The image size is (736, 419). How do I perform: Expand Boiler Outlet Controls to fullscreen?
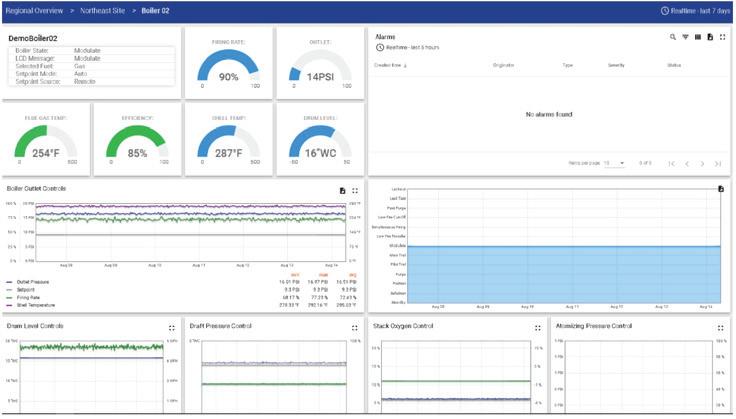[355, 190]
